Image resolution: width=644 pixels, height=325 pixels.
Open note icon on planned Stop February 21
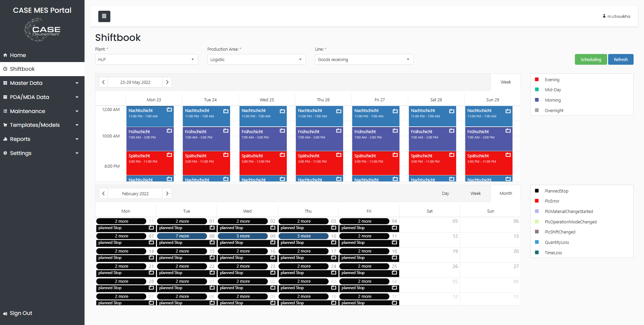[151, 272]
